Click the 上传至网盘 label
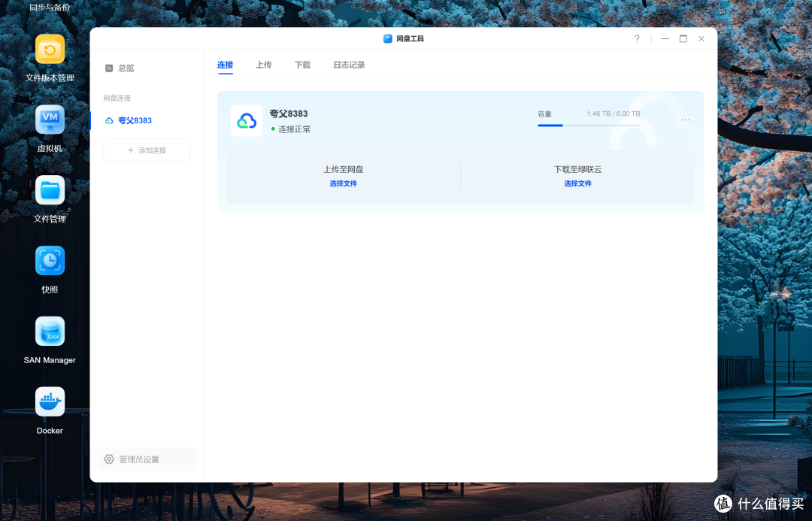812x521 pixels. (x=344, y=169)
